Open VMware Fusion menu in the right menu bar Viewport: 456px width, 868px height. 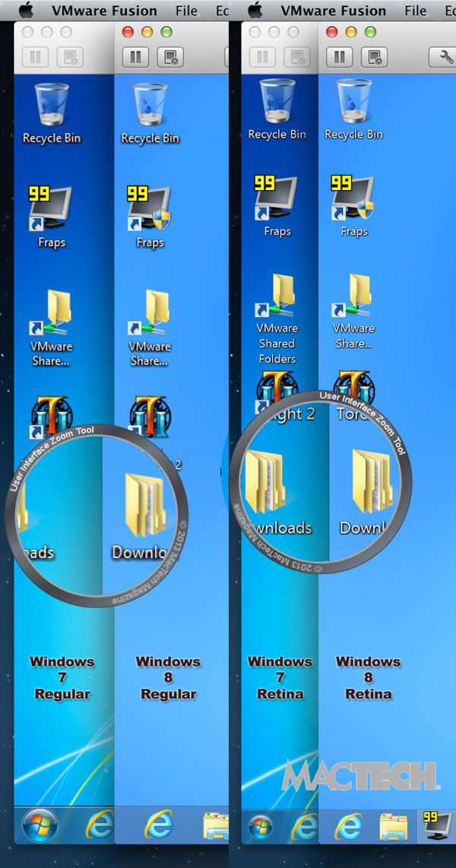point(333,11)
